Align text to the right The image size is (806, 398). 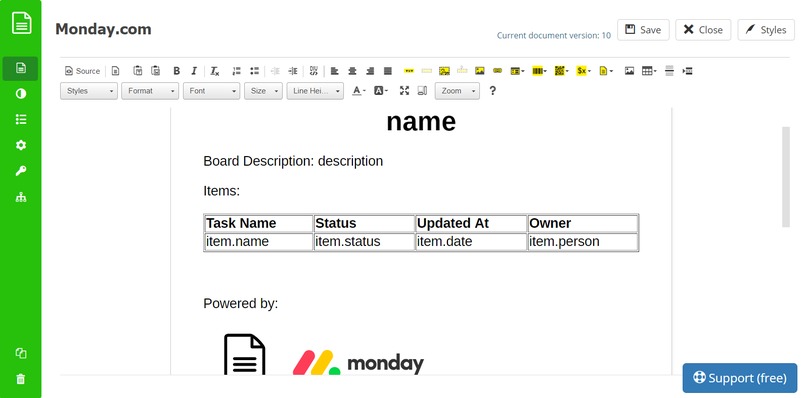[x=370, y=71]
